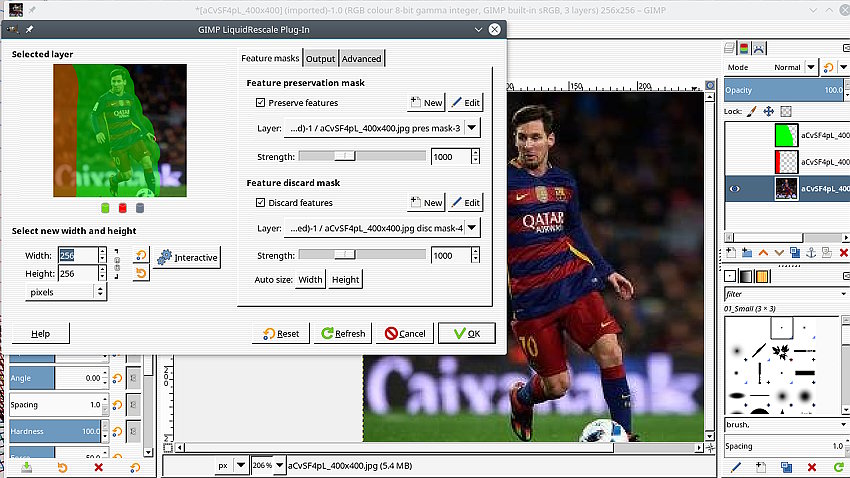Open the layer Mode dropdown arrow

[x=811, y=67]
